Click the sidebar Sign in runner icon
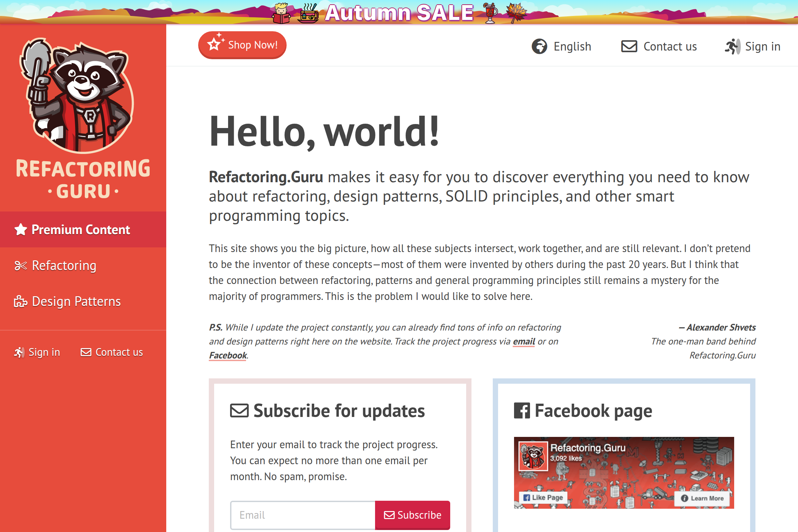 click(19, 352)
